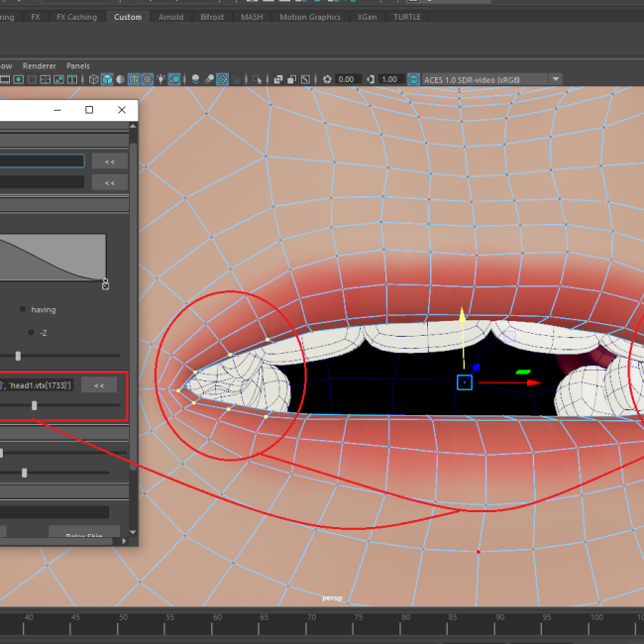Toggle depth of field icon
The height and width of the screenshot is (644, 644).
pos(236,79)
